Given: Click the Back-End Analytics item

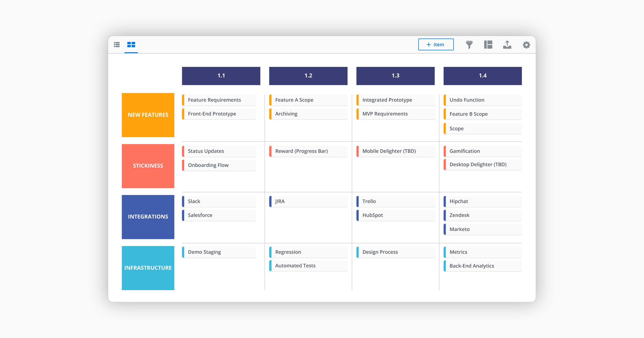Looking at the screenshot, I should click(483, 266).
